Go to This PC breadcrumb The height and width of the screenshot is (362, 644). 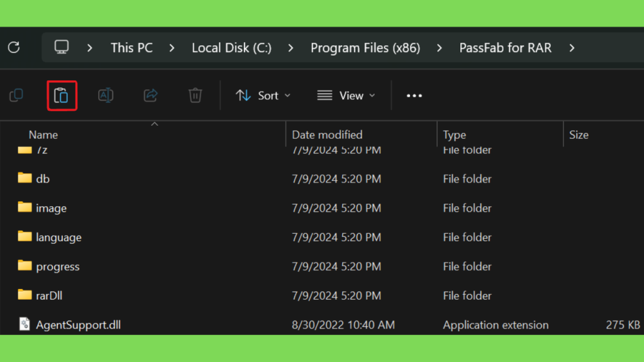[131, 48]
